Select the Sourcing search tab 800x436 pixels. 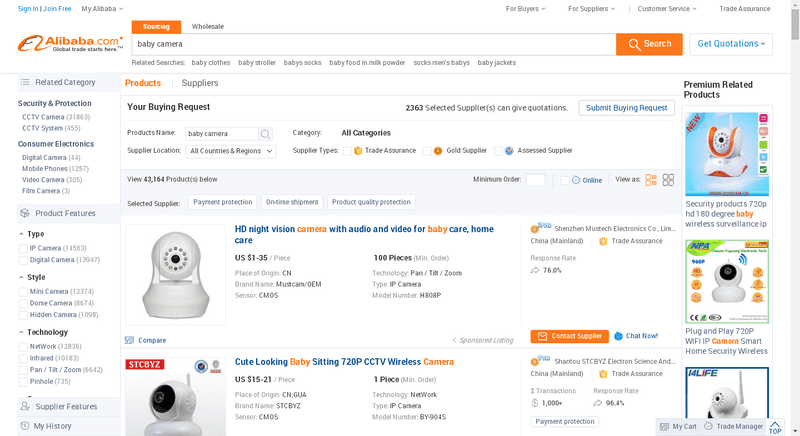tap(156, 27)
